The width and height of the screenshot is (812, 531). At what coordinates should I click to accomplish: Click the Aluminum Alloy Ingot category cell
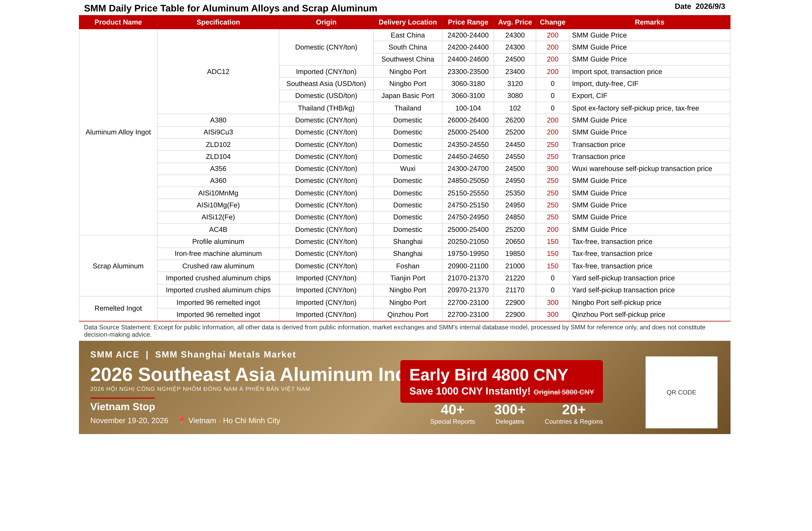118,132
